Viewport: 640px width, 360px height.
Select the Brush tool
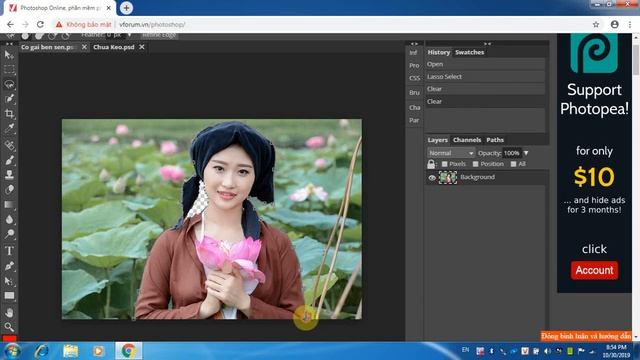(9, 160)
